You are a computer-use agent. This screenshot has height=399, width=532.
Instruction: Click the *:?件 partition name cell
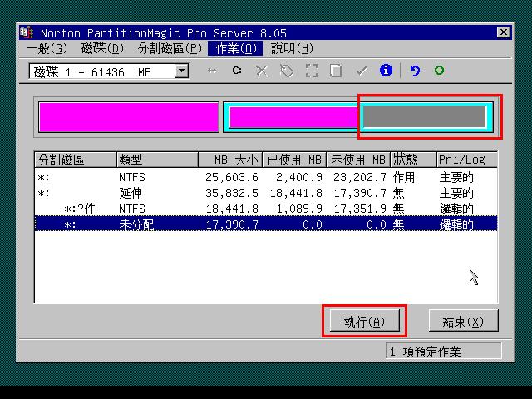point(80,209)
